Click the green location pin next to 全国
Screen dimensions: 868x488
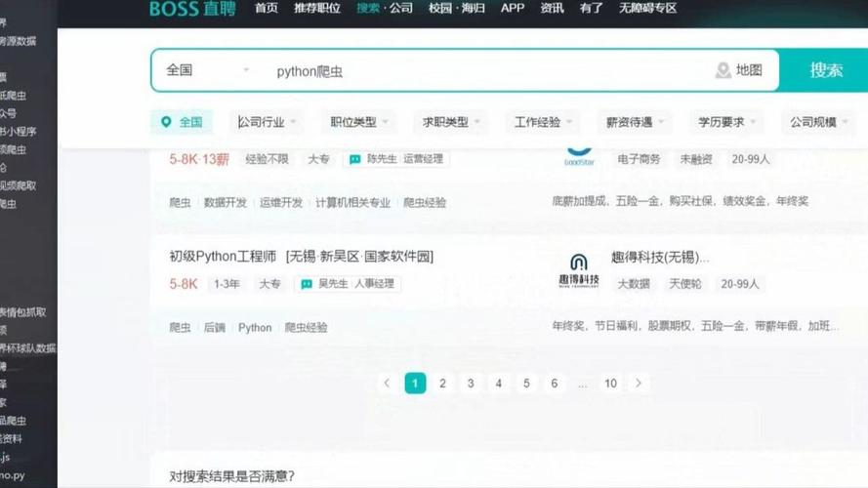point(166,122)
